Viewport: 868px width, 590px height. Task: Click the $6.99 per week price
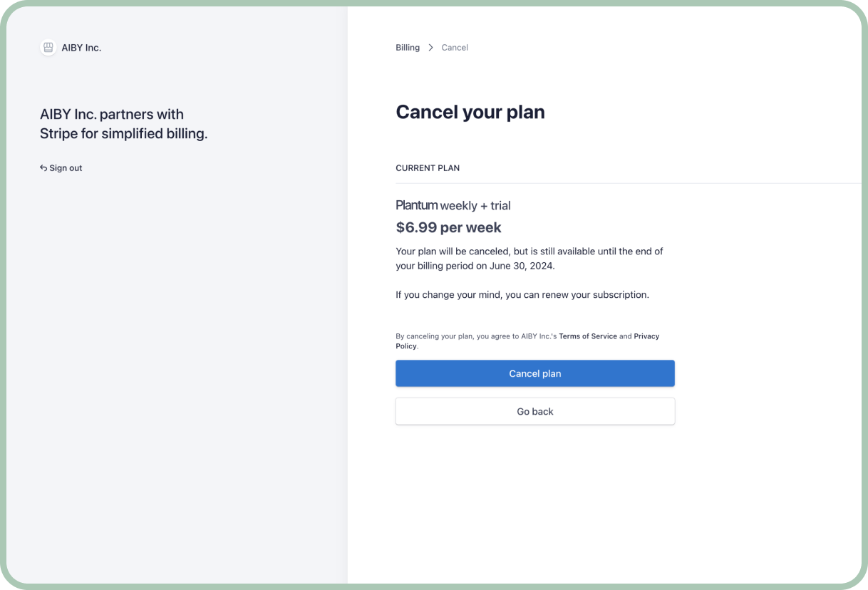pyautogui.click(x=448, y=228)
